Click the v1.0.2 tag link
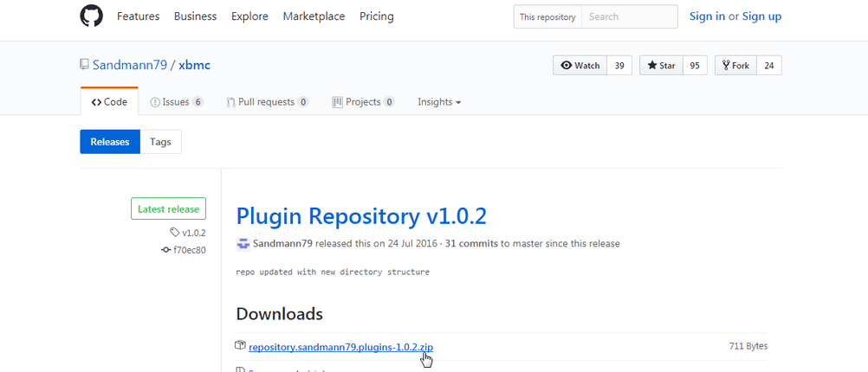 click(193, 233)
